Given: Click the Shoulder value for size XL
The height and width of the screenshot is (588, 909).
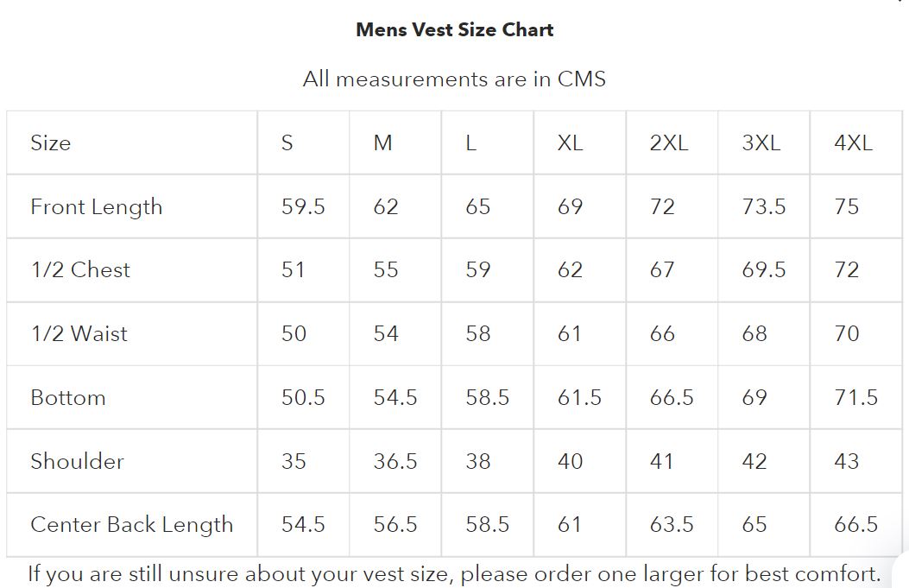Looking at the screenshot, I should [570, 461].
